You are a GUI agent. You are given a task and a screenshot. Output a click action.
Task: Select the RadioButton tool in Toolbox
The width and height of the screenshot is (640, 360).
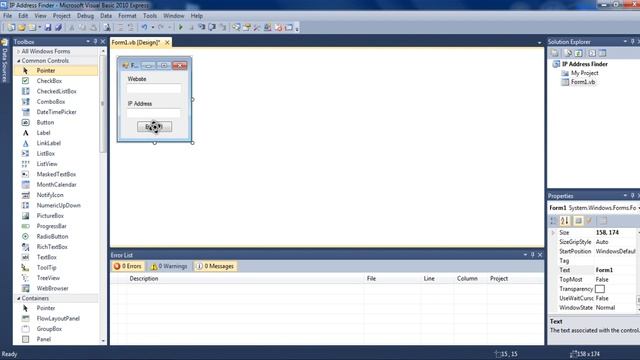pos(52,236)
